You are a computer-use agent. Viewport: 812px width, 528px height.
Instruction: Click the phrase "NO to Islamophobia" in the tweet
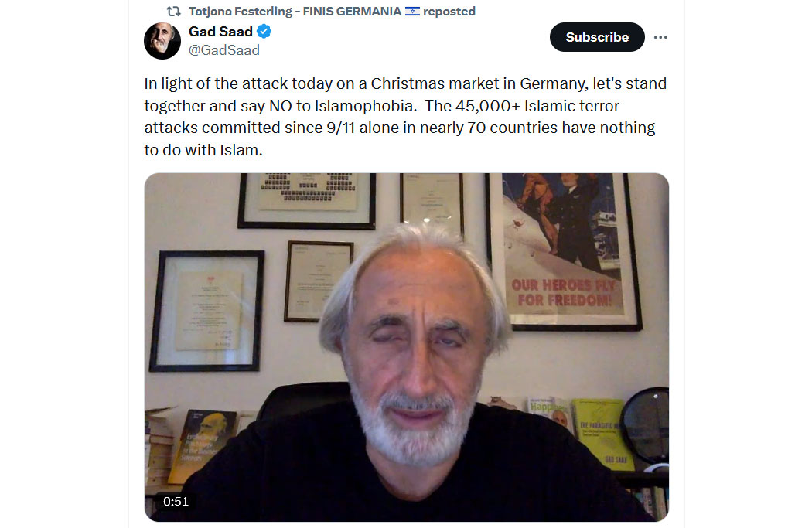pos(341,106)
